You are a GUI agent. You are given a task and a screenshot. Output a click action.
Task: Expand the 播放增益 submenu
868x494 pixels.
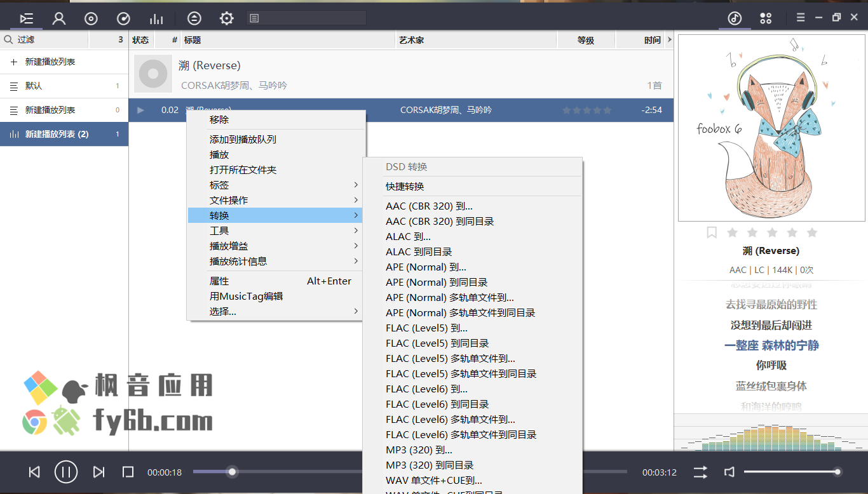[276, 246]
